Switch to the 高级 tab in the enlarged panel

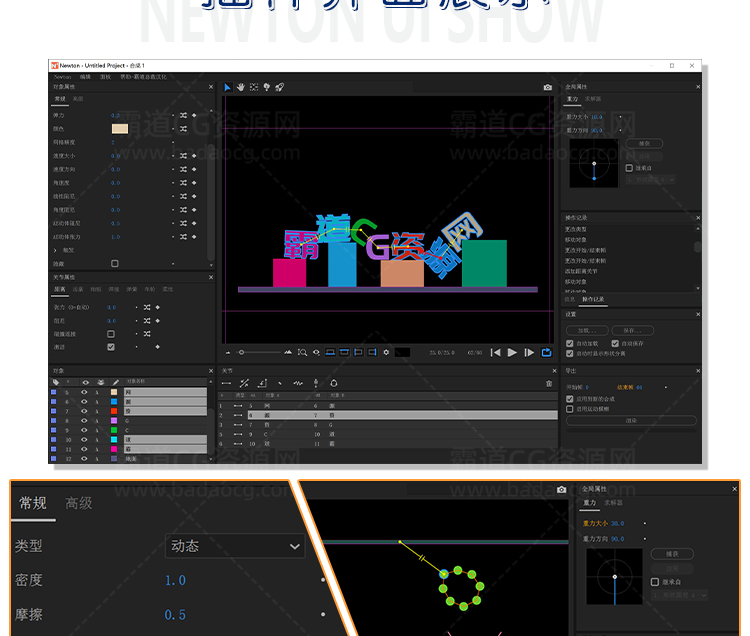(x=79, y=503)
